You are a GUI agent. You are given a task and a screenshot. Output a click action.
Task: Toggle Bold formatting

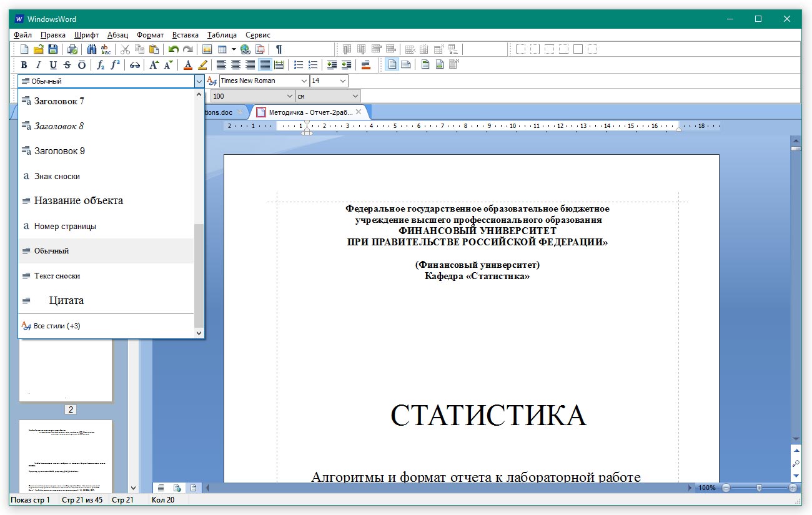tap(24, 65)
